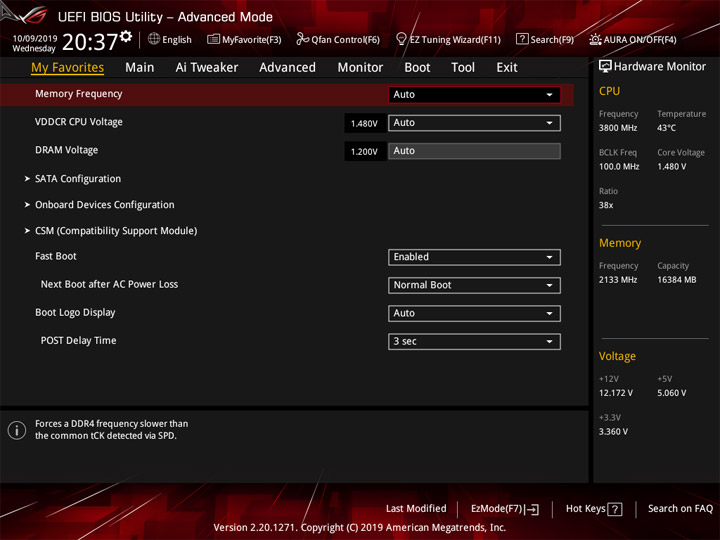Open the Fast Boot dropdown
Image resolution: width=720 pixels, height=540 pixels.
tap(474, 257)
